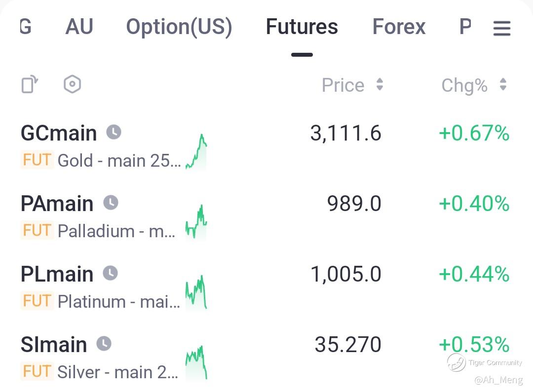The image size is (533, 392).
Task: Tap the +0.67% change for Gold
Action: point(474,133)
